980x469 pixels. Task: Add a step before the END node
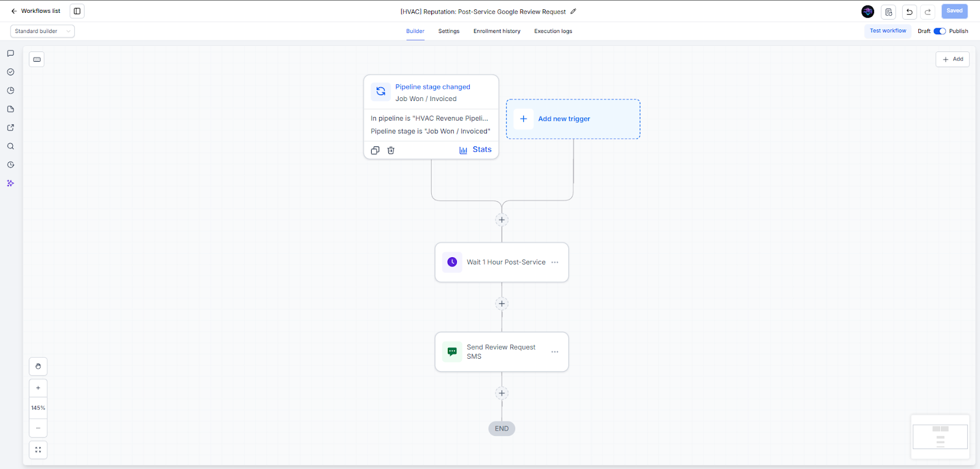point(502,393)
